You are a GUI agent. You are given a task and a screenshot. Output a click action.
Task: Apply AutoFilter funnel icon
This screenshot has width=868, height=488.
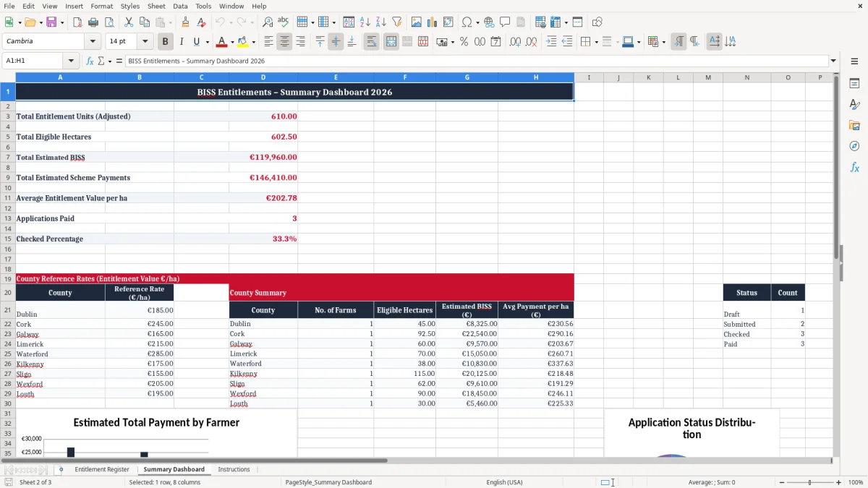tap(397, 22)
